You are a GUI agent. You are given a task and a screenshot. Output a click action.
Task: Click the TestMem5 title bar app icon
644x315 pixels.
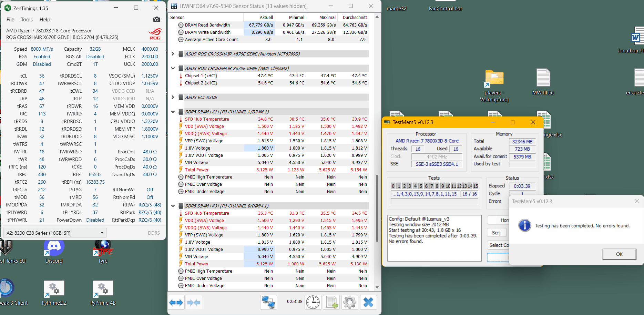point(387,122)
